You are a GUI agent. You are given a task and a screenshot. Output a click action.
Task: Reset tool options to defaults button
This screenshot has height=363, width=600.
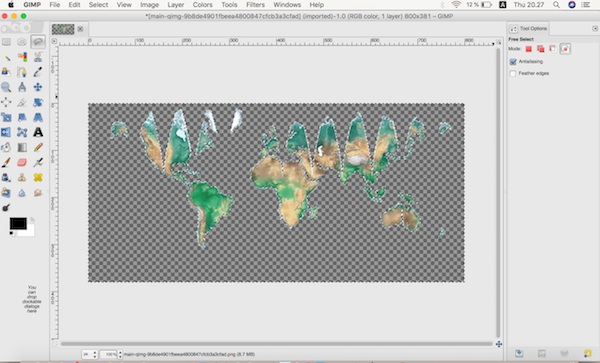[587, 353]
